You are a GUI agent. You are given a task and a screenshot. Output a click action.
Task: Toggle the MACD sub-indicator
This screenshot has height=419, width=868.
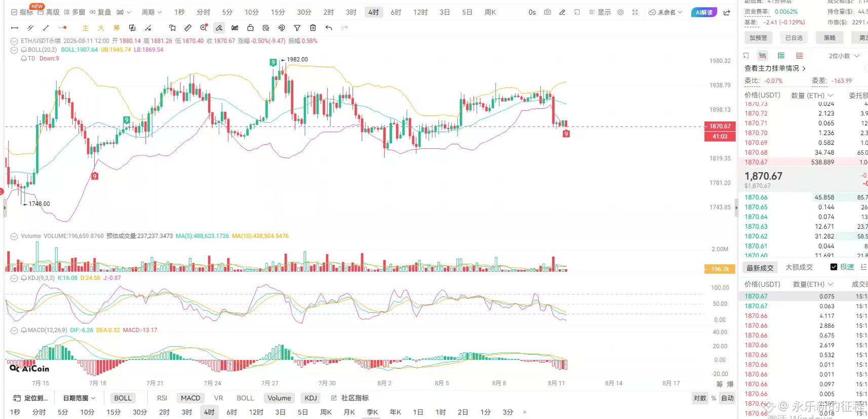pos(190,398)
